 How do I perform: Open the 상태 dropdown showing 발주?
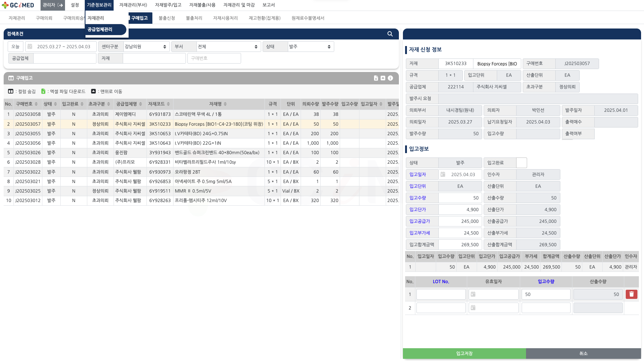coord(310,47)
